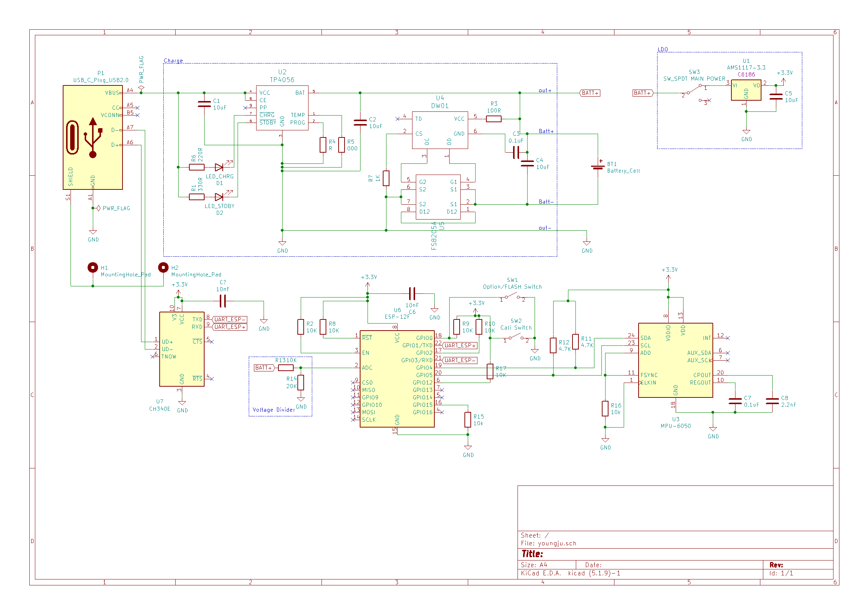The height and width of the screenshot is (614, 868).
Task: Select the AMS1117-3.3 regulator U1
Action: [745, 90]
